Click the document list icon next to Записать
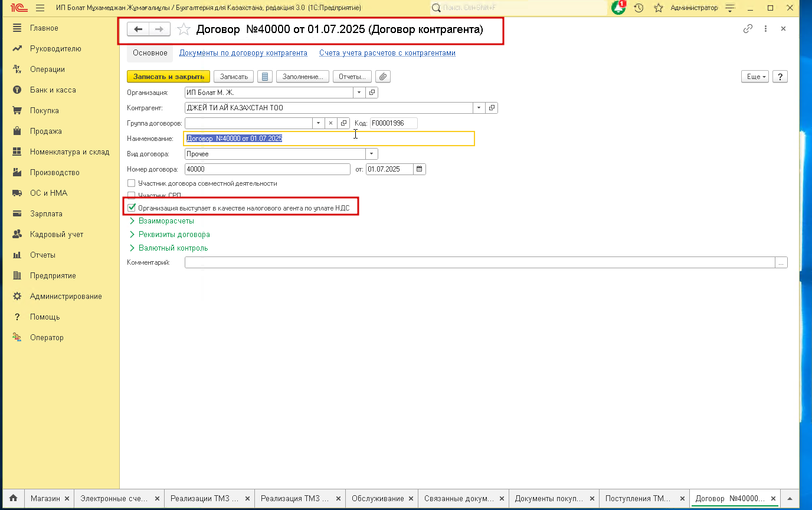 coord(265,77)
